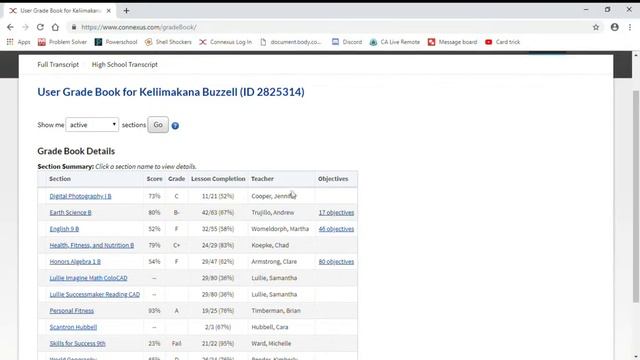Open the Powerschool bookmark
640x360 pixels.
(x=116, y=42)
